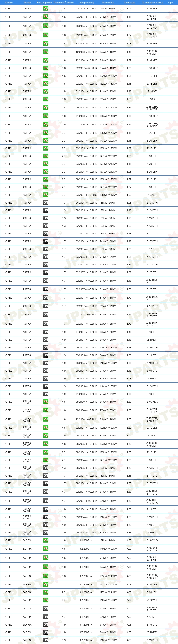Image resolution: width=178 pixels, height=644 pixels.
Task: Click the PB icon in the Zafira Z 20 LEH row
Action: [x=46, y=592]
